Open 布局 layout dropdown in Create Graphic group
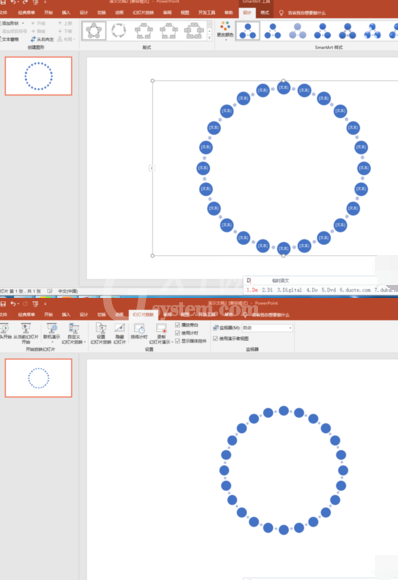The height and width of the screenshot is (580, 398). (x=67, y=39)
